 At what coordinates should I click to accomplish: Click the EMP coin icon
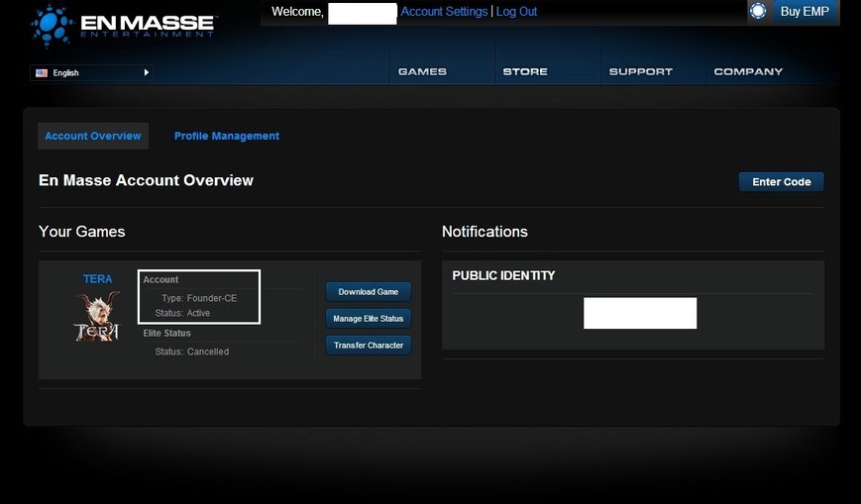click(x=758, y=11)
